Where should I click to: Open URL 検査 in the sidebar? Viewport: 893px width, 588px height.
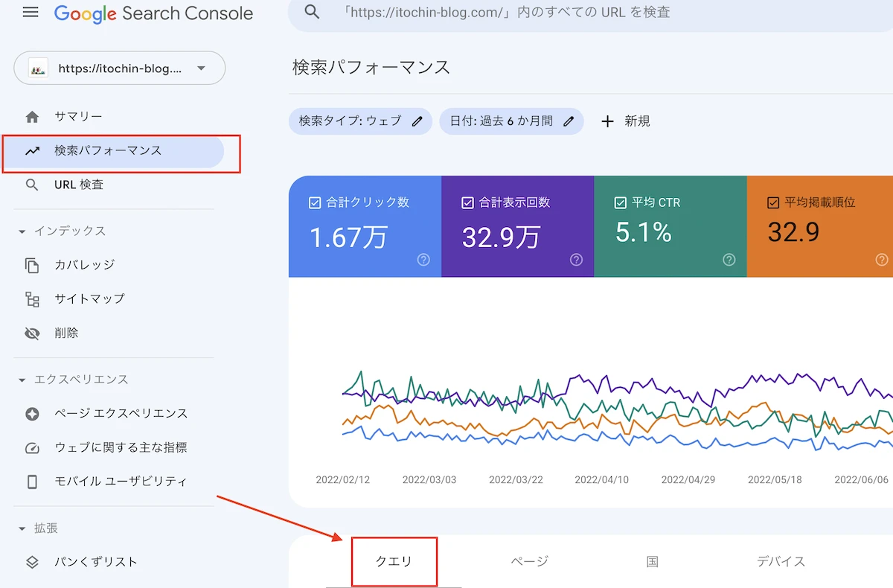(x=79, y=185)
